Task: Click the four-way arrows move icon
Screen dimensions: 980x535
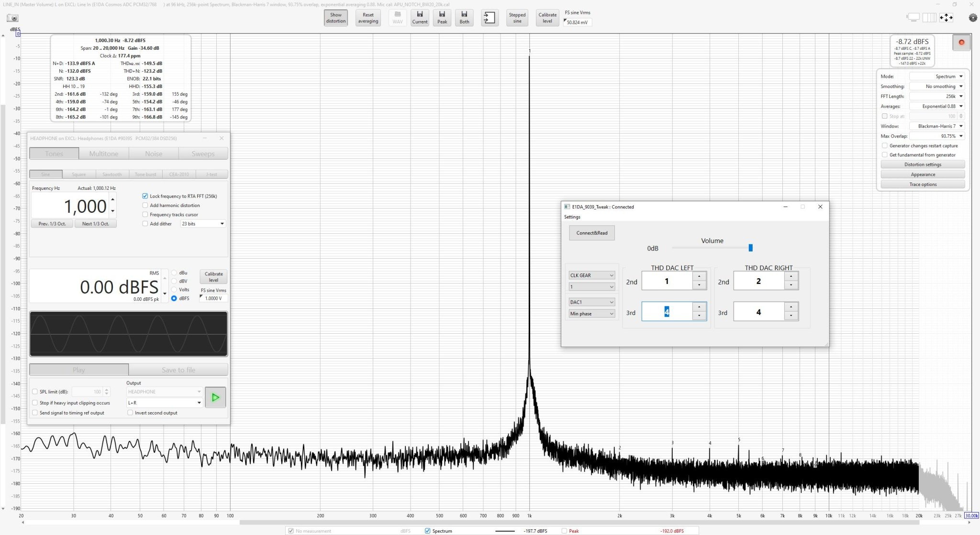Action: (x=946, y=18)
